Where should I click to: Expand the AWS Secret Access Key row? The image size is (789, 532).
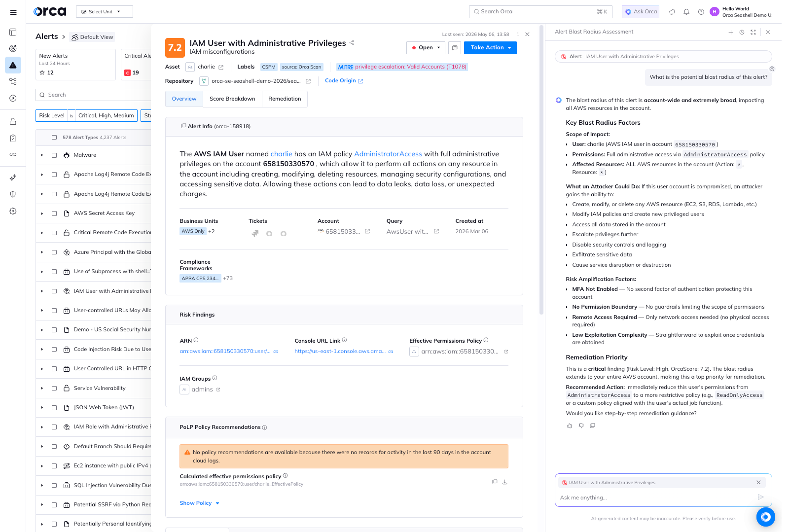pos(42,213)
